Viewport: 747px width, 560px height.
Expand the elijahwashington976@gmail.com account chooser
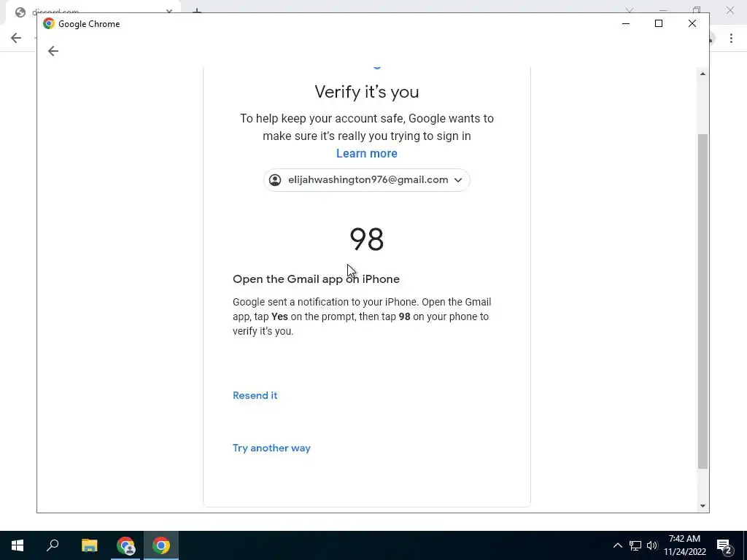(366, 180)
